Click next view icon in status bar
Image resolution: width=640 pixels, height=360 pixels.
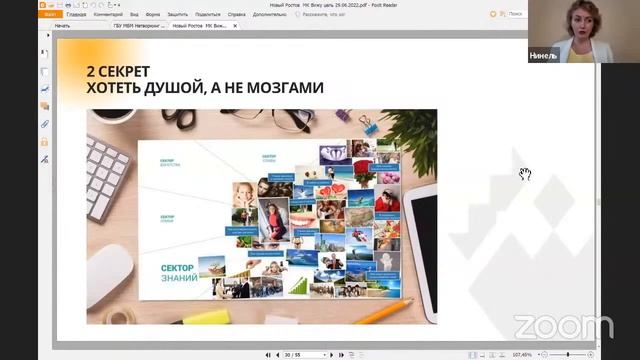coord(361,355)
